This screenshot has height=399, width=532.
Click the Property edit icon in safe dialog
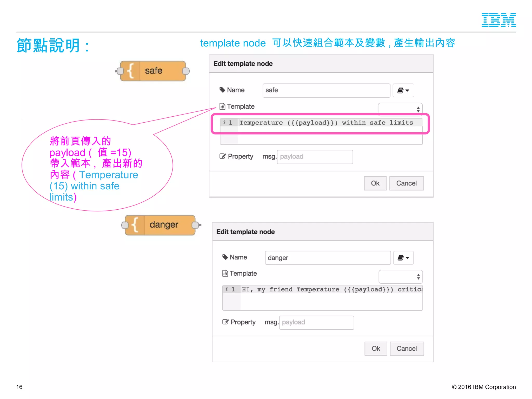(x=223, y=156)
